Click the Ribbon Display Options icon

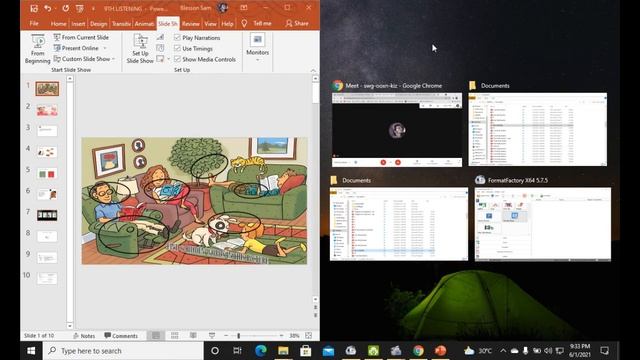pyautogui.click(x=244, y=8)
